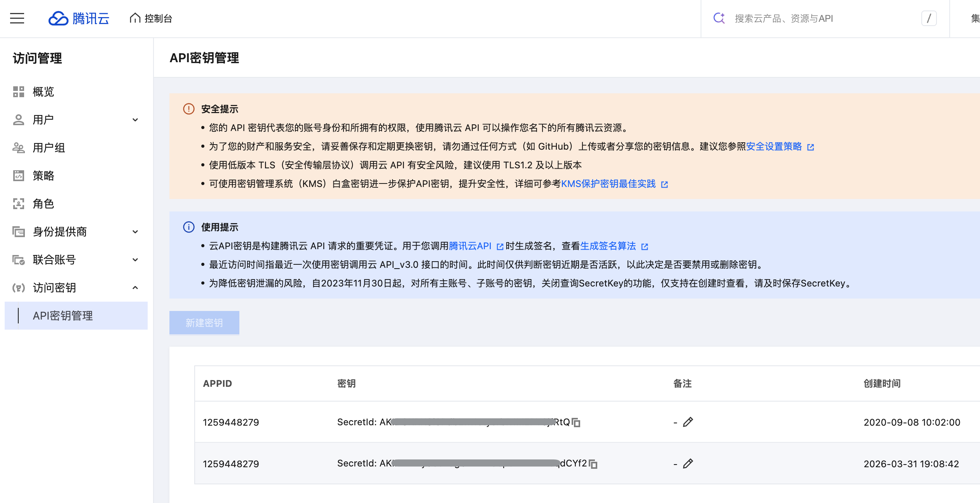Click external-link icon after 生成签名算法
This screenshot has height=503, width=980.
pyautogui.click(x=645, y=246)
